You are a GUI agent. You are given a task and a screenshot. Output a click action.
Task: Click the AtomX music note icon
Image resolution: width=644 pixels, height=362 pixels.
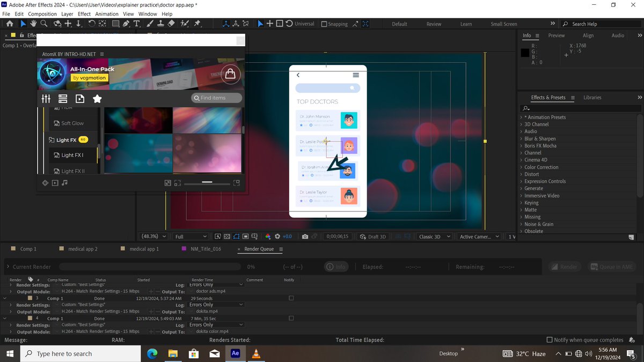(65, 183)
